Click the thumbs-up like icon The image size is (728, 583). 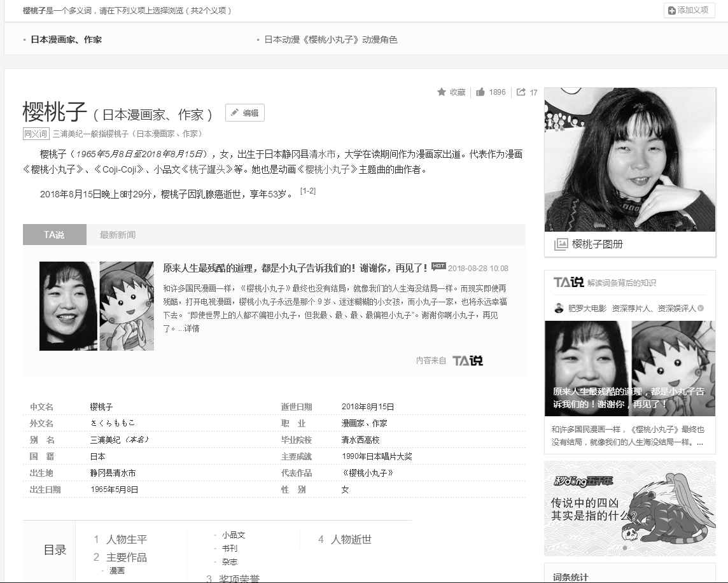pos(480,92)
